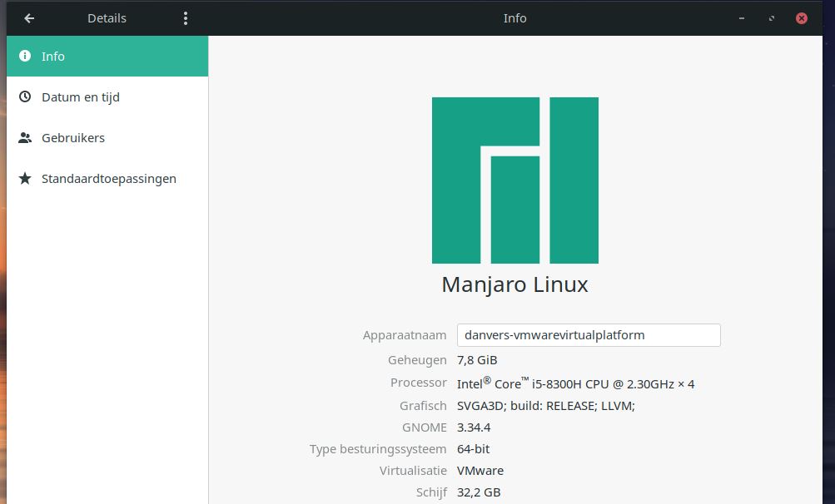835x504 pixels.
Task: Click the disk value 32,2 GB
Action: (x=479, y=492)
